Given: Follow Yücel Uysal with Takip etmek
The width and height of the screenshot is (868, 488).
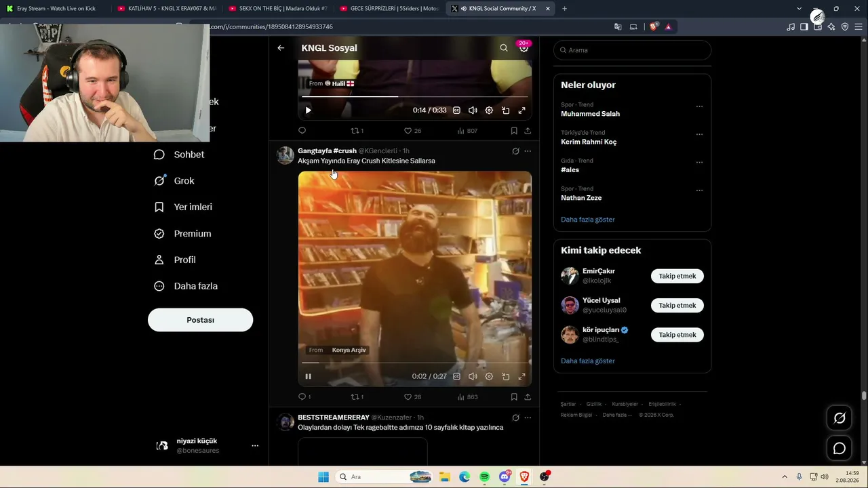Looking at the screenshot, I should pos(677,306).
